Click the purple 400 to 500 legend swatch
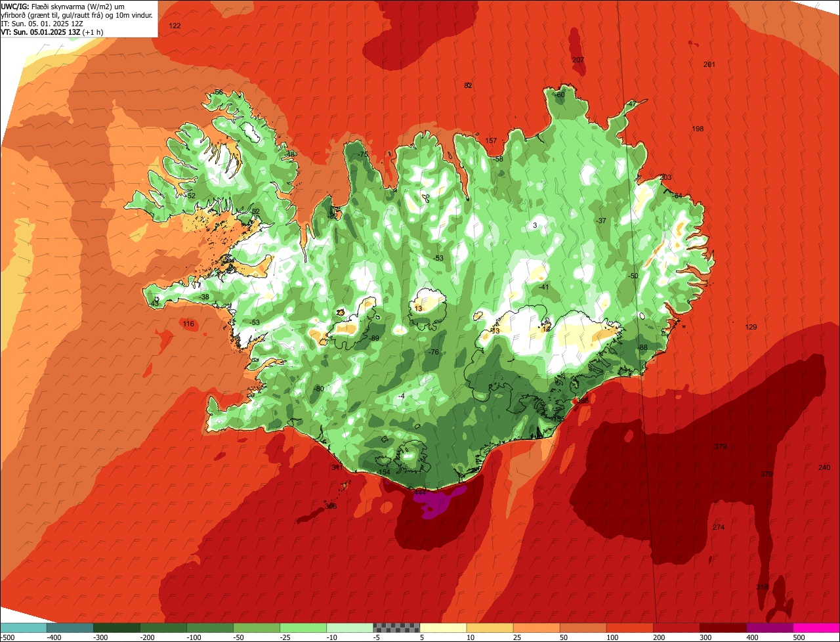 769,628
